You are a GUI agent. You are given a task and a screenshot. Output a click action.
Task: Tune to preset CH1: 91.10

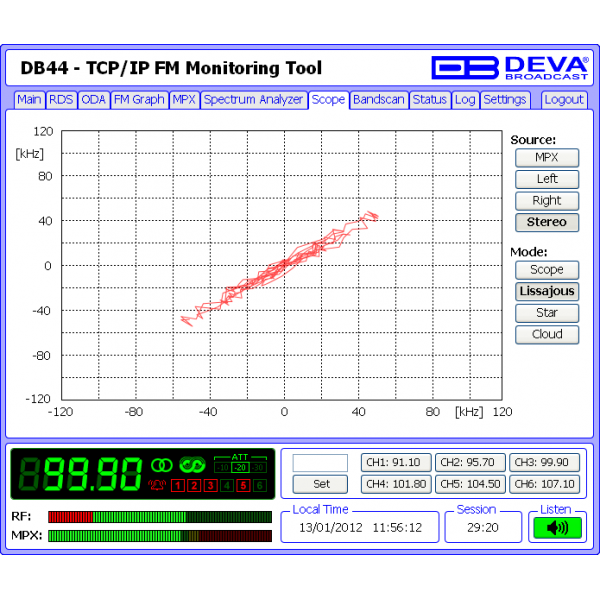tap(396, 463)
